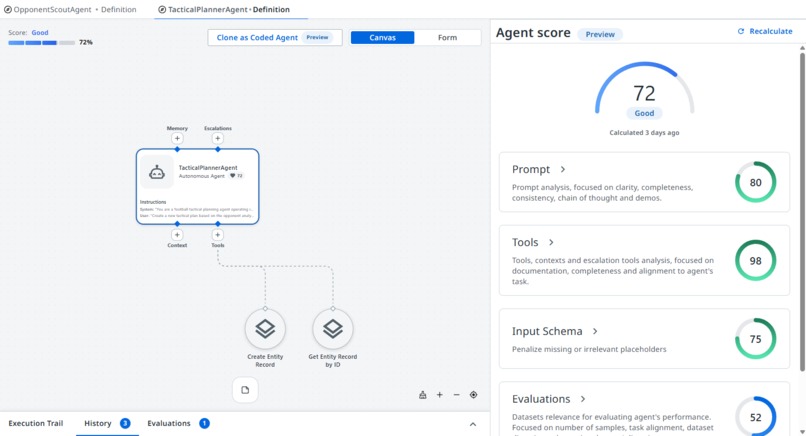Click Evaluations tab count badge 1

click(x=204, y=423)
